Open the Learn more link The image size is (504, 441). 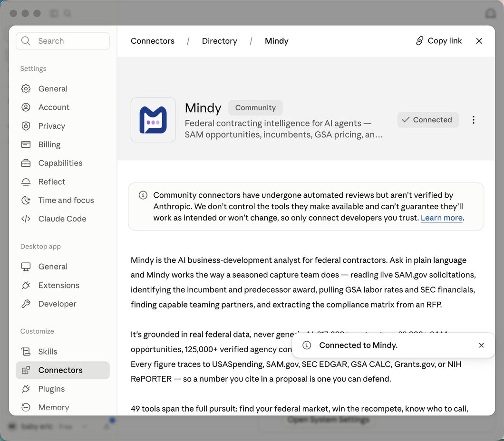click(441, 218)
